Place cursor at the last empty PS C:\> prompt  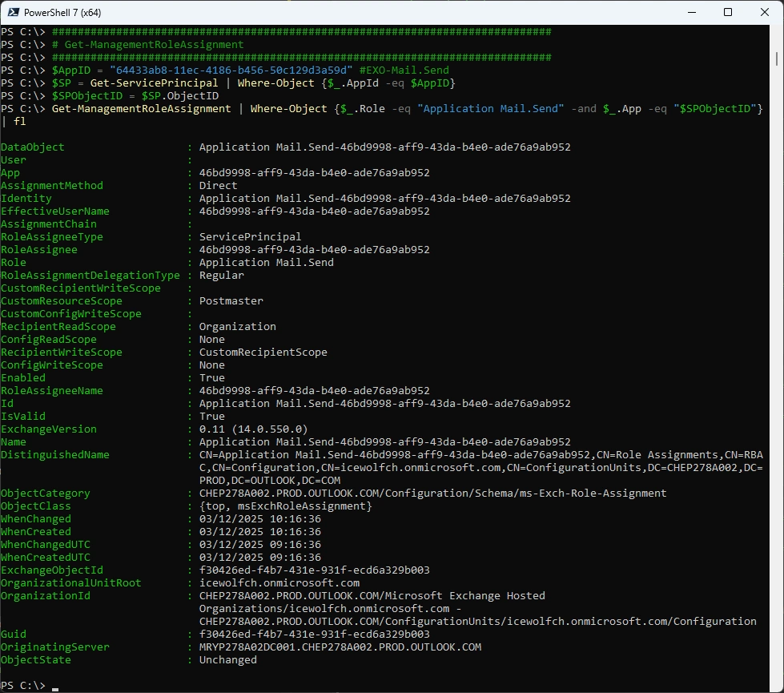pyautogui.click(x=54, y=686)
